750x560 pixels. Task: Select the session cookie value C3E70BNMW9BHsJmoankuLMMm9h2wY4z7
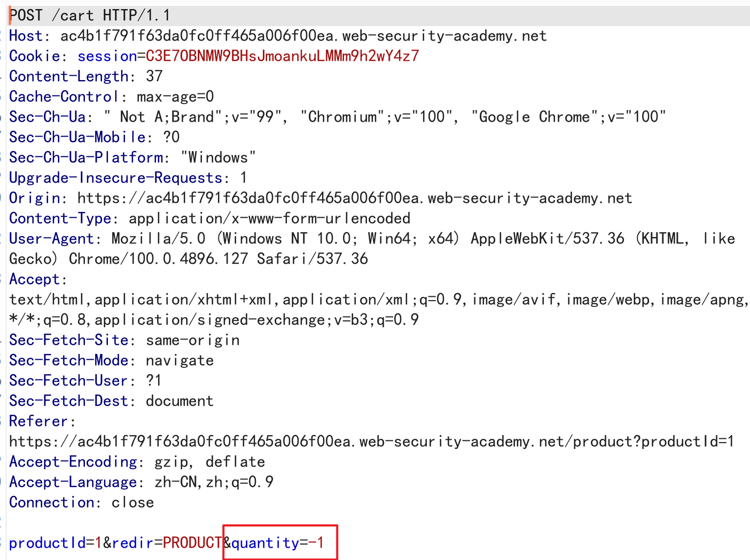(282, 56)
